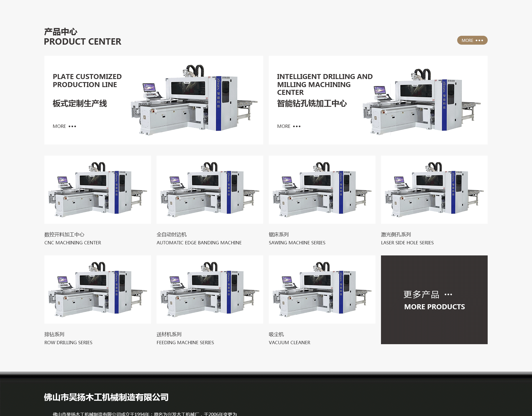The width and height of the screenshot is (532, 416).
Task: Click the dark MORE PRODUCTS tile
Action: (434, 300)
